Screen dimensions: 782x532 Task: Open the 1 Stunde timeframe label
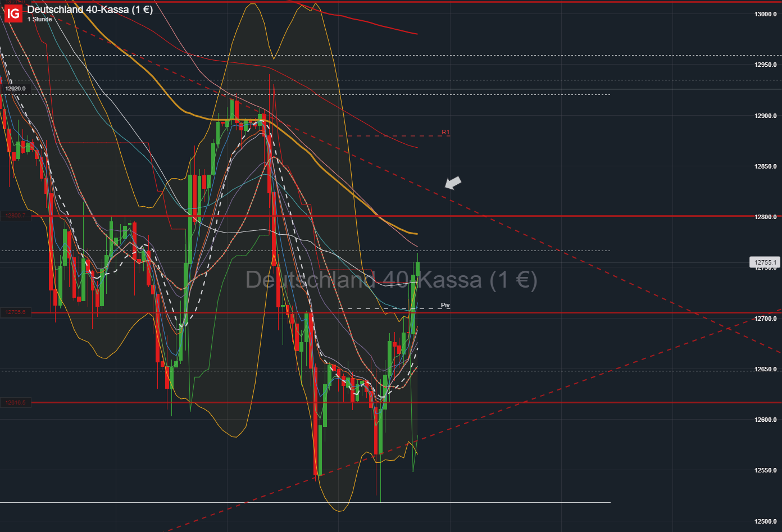39,20
